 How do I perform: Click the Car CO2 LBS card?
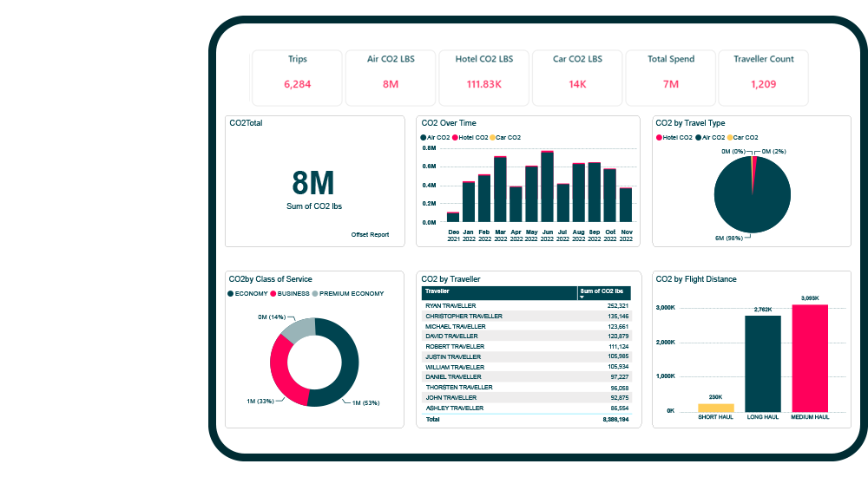[577, 77]
